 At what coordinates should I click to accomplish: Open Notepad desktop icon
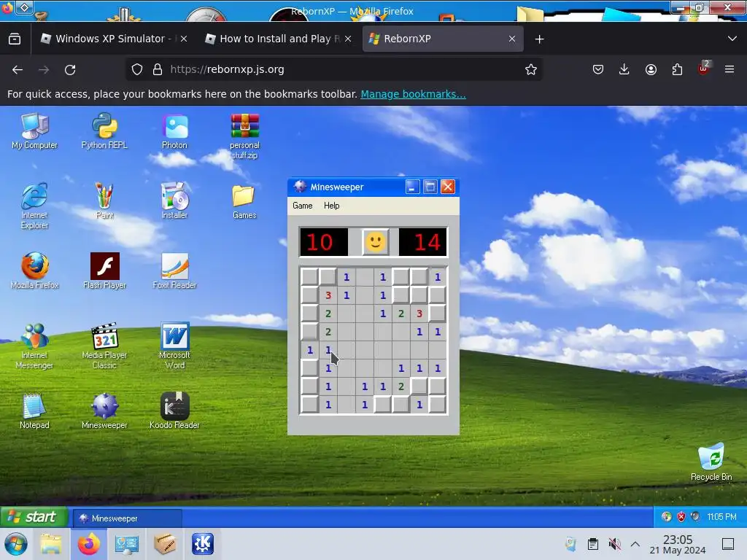pos(34,411)
